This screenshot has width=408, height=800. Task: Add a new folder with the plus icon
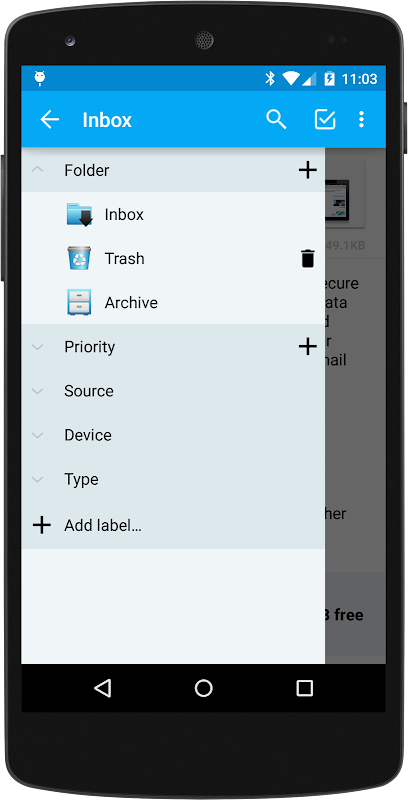(x=308, y=170)
